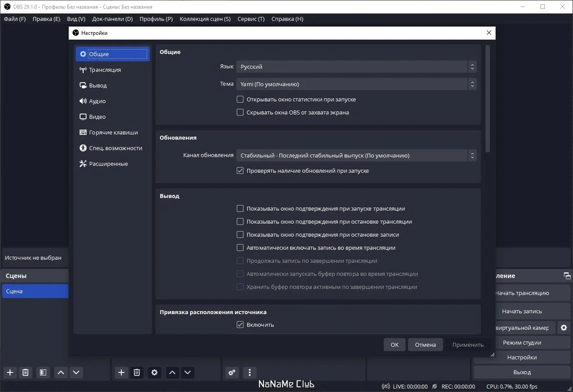The image size is (573, 392).
Task: Open Трансляция settings category
Action: [113, 70]
